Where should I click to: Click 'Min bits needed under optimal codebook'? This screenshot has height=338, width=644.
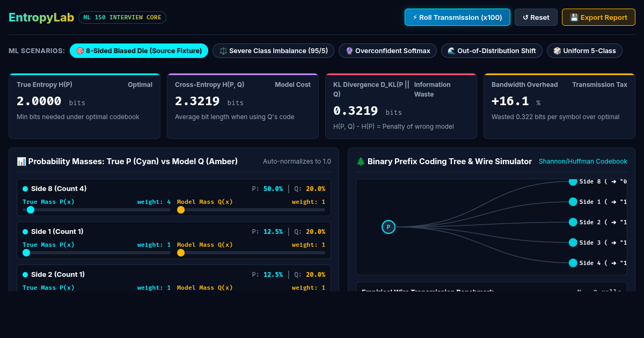click(x=78, y=117)
